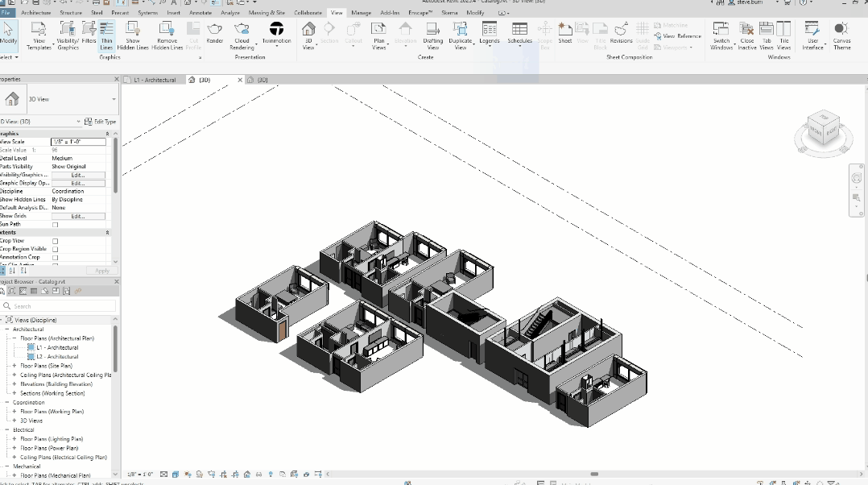Create a new Sheet
868x485 pixels.
[564, 33]
